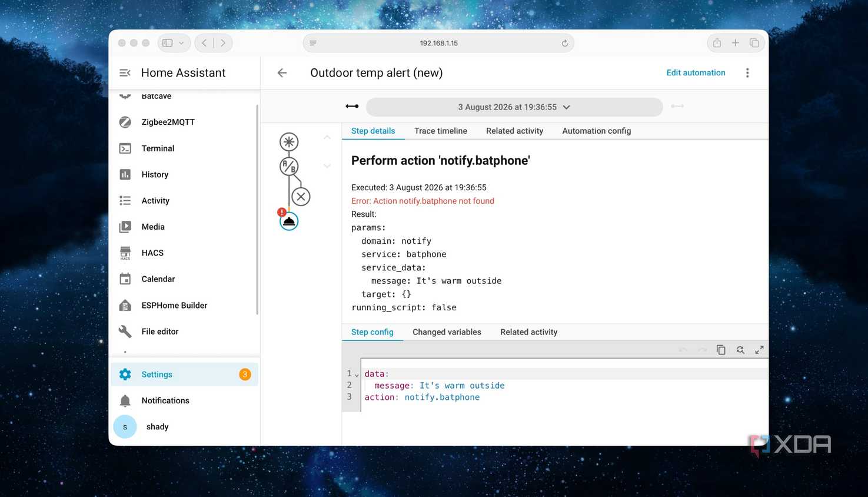Screen dimensions: 868x497
Task: Click the Settings badge showing 3
Action: 245,375
